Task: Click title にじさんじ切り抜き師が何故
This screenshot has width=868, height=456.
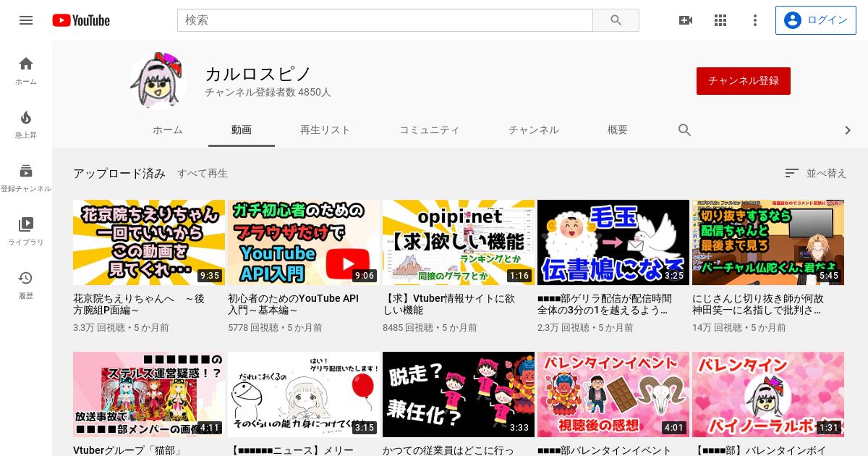Action: click(x=758, y=304)
